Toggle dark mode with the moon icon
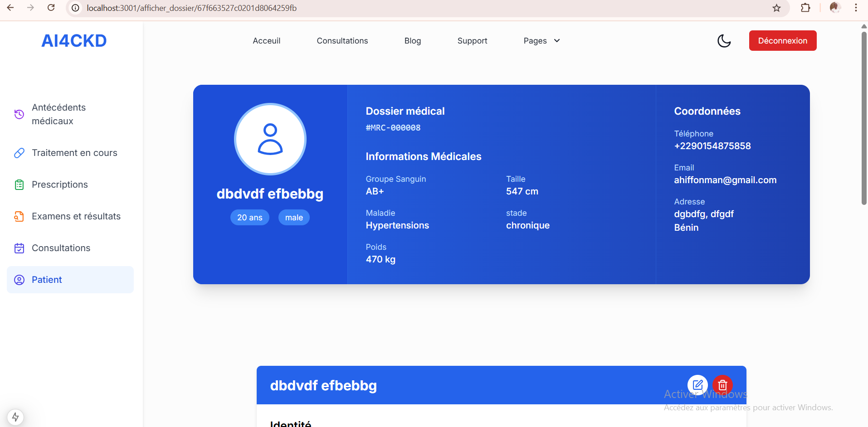The width and height of the screenshot is (868, 427). click(724, 41)
